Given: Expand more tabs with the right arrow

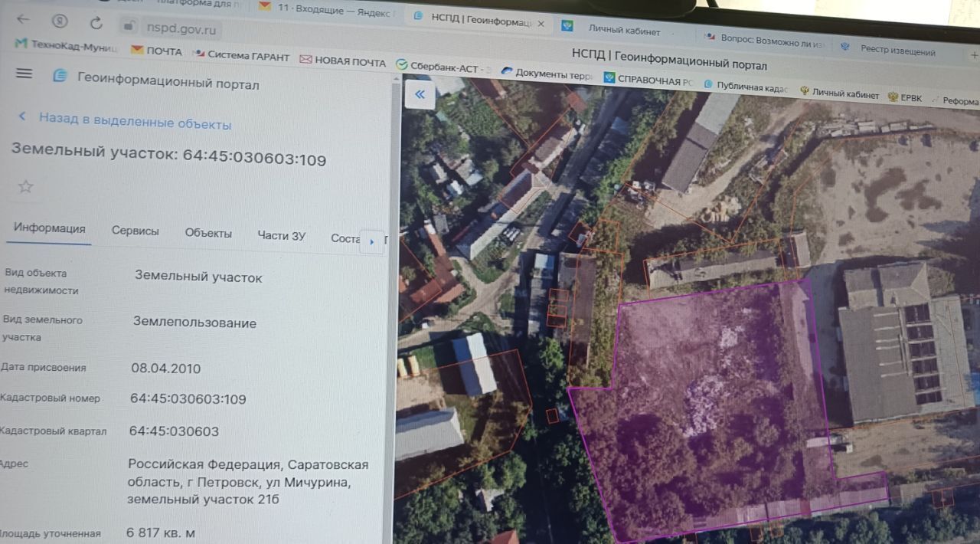Looking at the screenshot, I should click(x=372, y=242).
